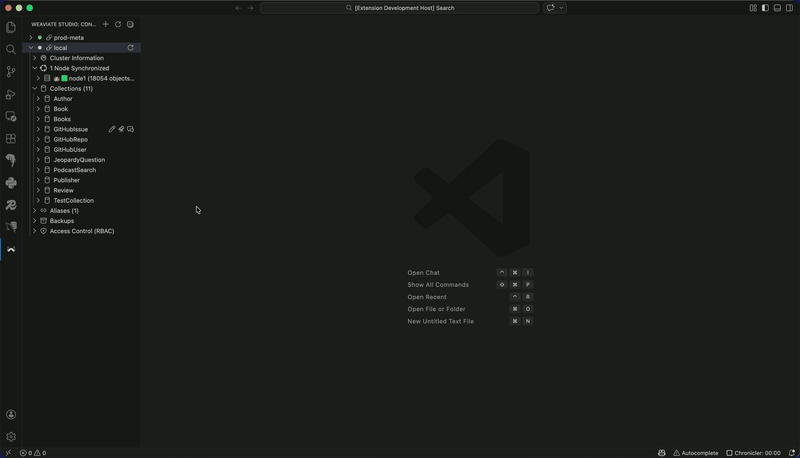
Task: Open the Accounts menu icon
Action: (11, 415)
